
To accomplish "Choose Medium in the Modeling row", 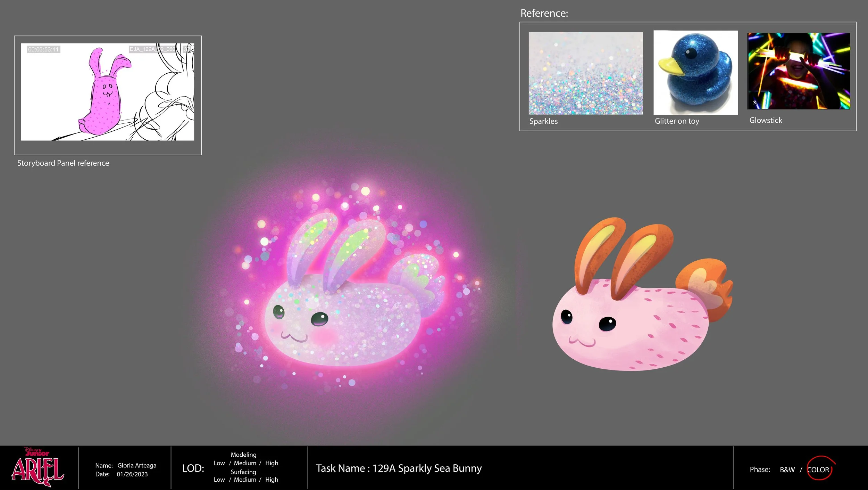I will (245, 463).
